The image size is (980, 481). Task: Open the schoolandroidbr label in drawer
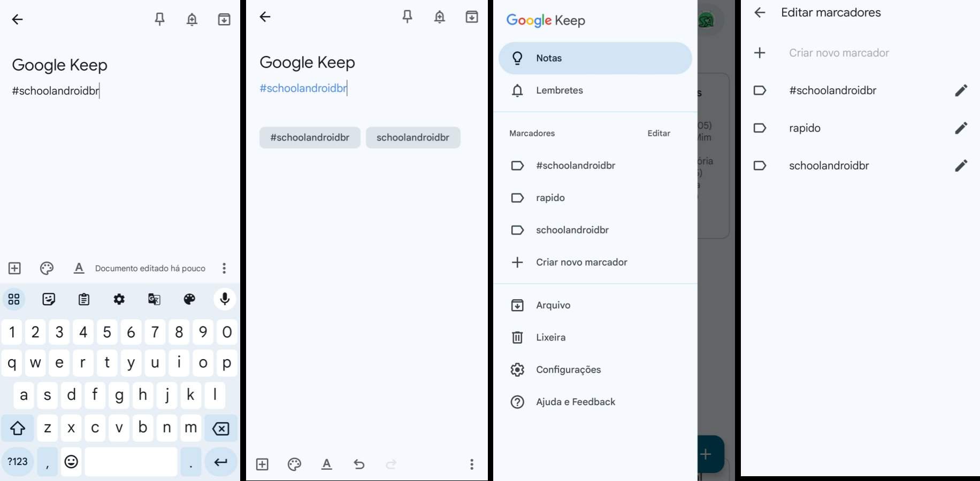point(595,230)
